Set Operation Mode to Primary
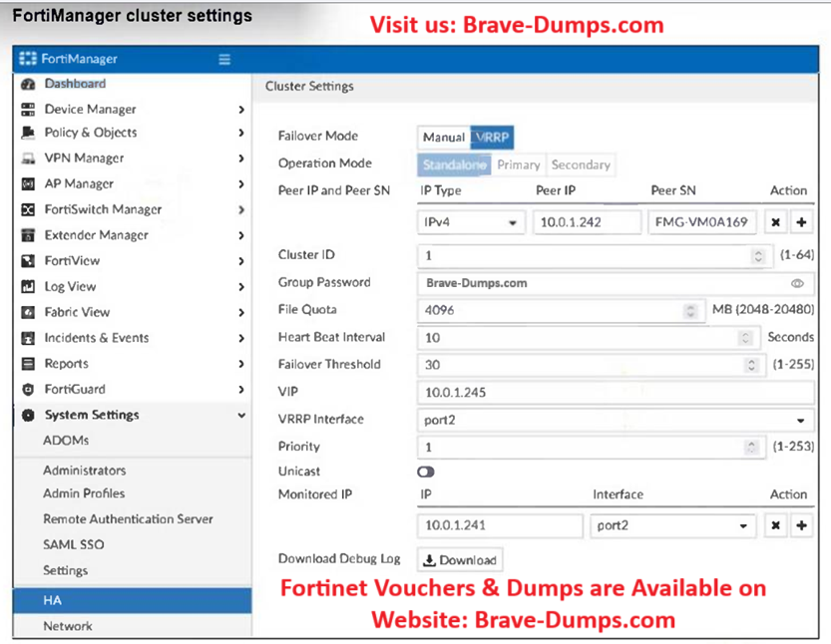The image size is (831, 644). pos(518,164)
